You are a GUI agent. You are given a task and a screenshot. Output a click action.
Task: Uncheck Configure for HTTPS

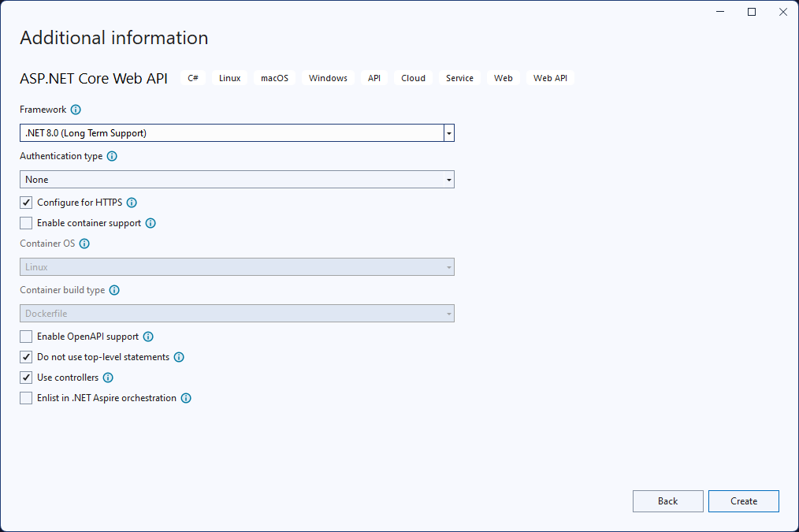point(25,202)
